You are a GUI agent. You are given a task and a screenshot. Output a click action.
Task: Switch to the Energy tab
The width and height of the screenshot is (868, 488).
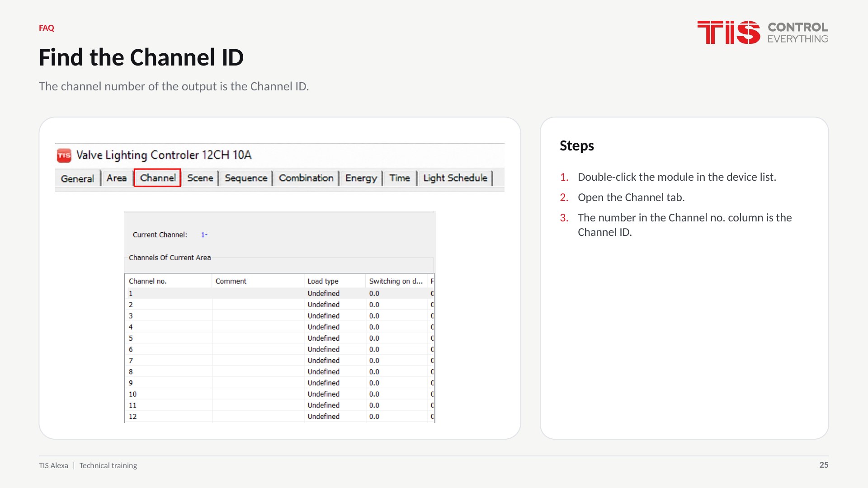tap(361, 178)
